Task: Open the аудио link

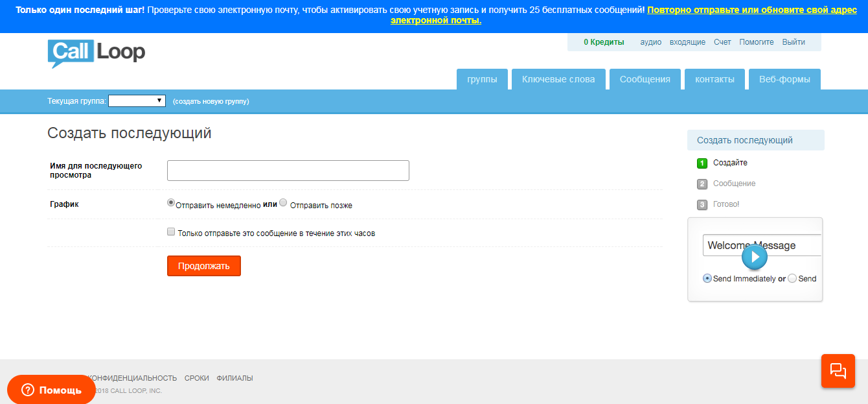Action: (651, 42)
